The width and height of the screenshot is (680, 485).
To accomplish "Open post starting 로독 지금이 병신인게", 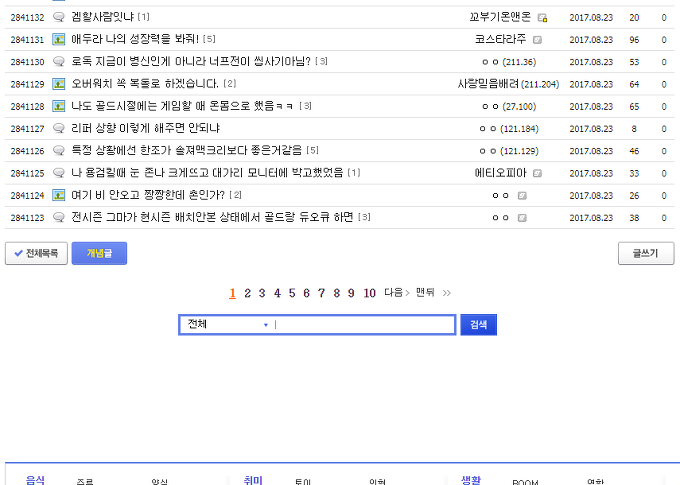I will [191, 61].
